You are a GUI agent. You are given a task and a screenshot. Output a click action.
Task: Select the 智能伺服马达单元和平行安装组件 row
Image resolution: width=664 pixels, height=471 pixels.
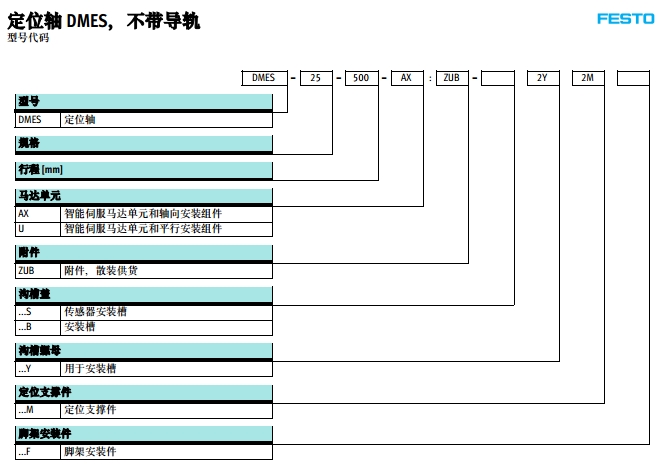144,229
